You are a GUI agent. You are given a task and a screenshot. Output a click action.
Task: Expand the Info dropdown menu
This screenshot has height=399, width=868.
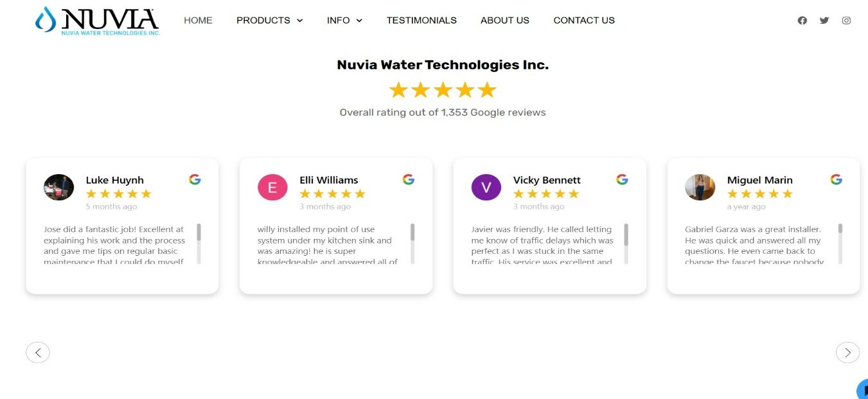point(344,21)
